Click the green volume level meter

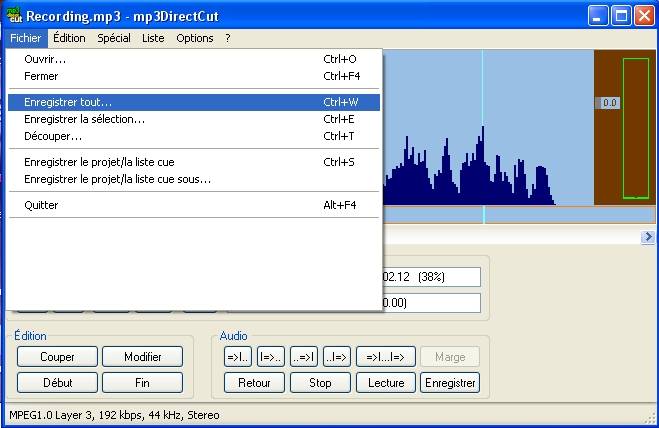coord(635,128)
